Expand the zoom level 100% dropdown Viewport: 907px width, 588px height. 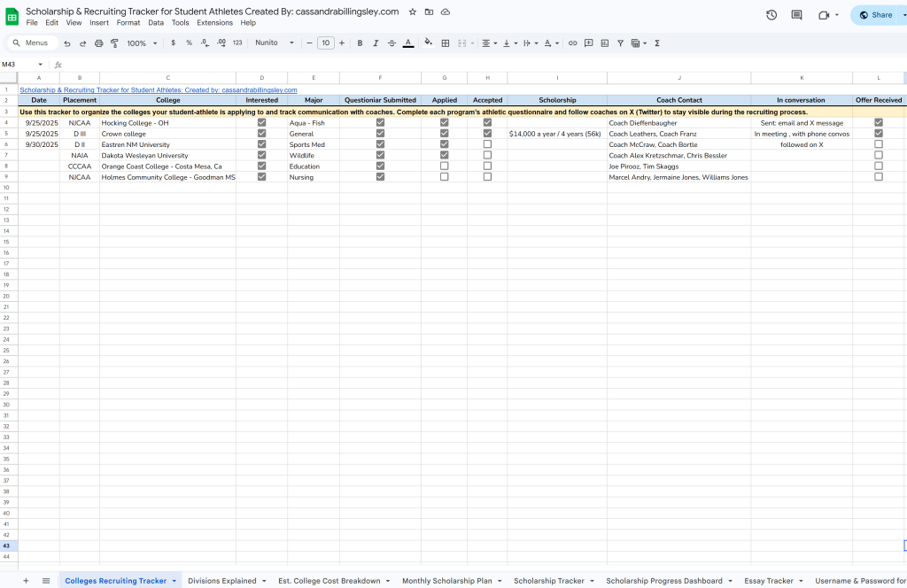[x=140, y=43]
